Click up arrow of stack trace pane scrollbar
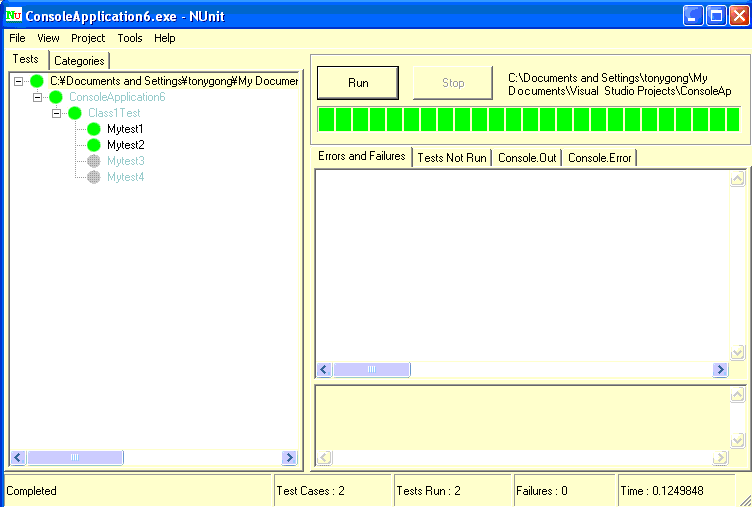This screenshot has width=752, height=507. pyautogui.click(x=738, y=395)
